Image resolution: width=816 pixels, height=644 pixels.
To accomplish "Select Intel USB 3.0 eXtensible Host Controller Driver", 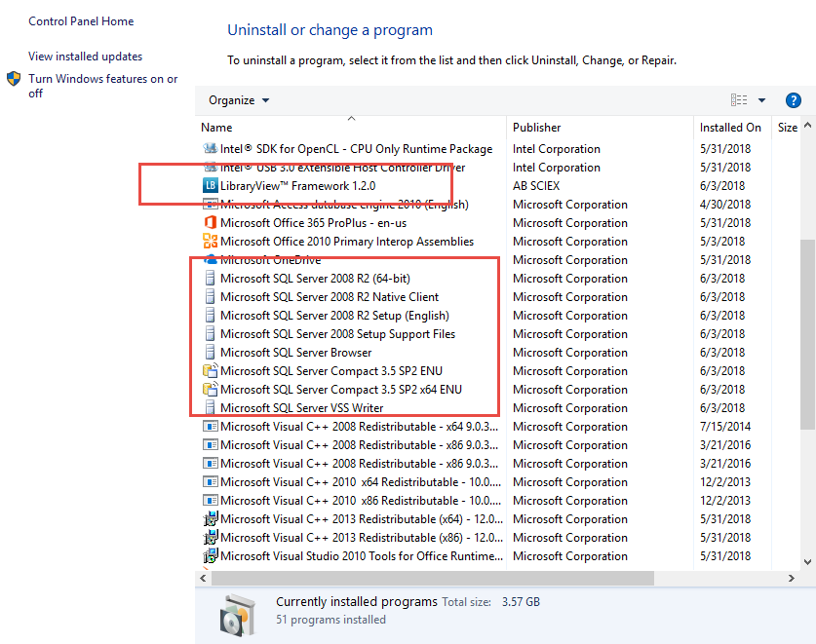I will pos(342,168).
